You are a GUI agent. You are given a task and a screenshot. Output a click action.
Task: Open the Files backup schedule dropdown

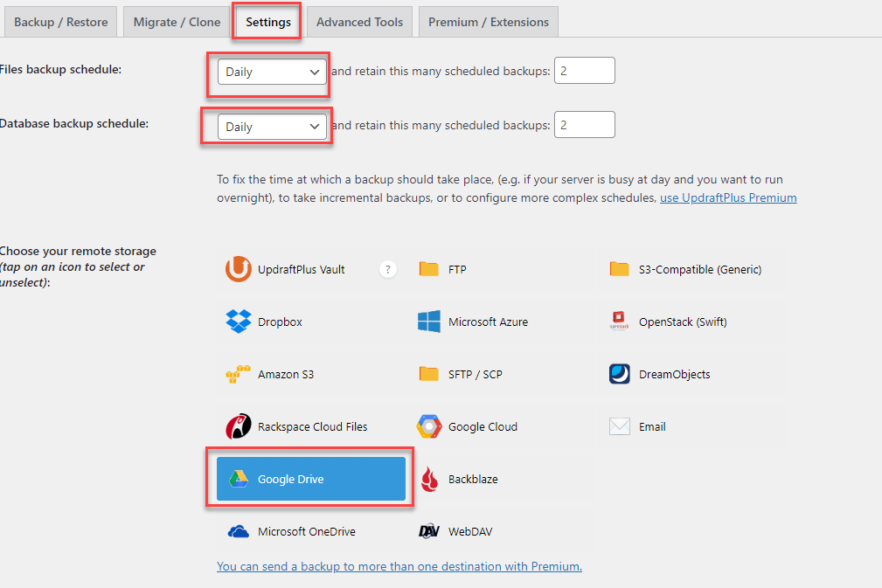point(272,72)
